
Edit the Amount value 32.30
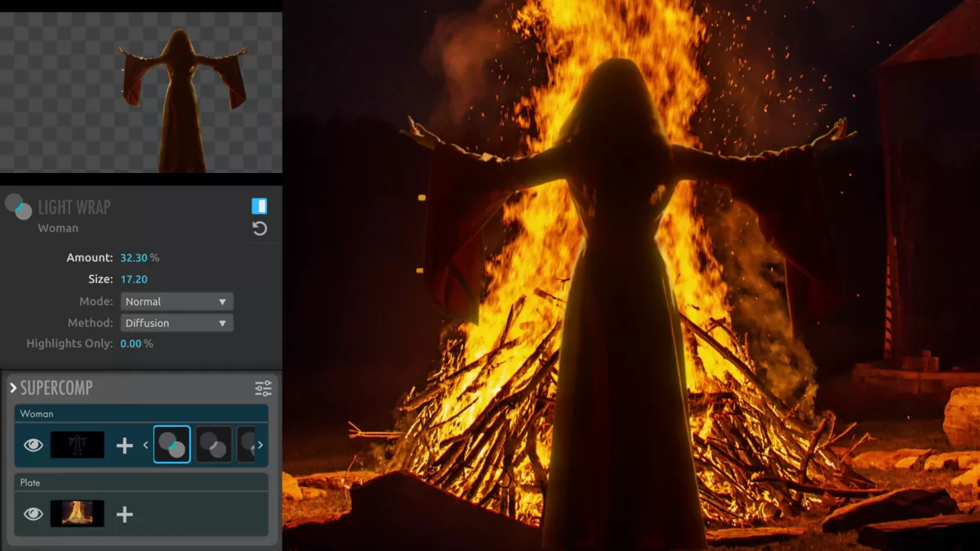click(x=134, y=258)
